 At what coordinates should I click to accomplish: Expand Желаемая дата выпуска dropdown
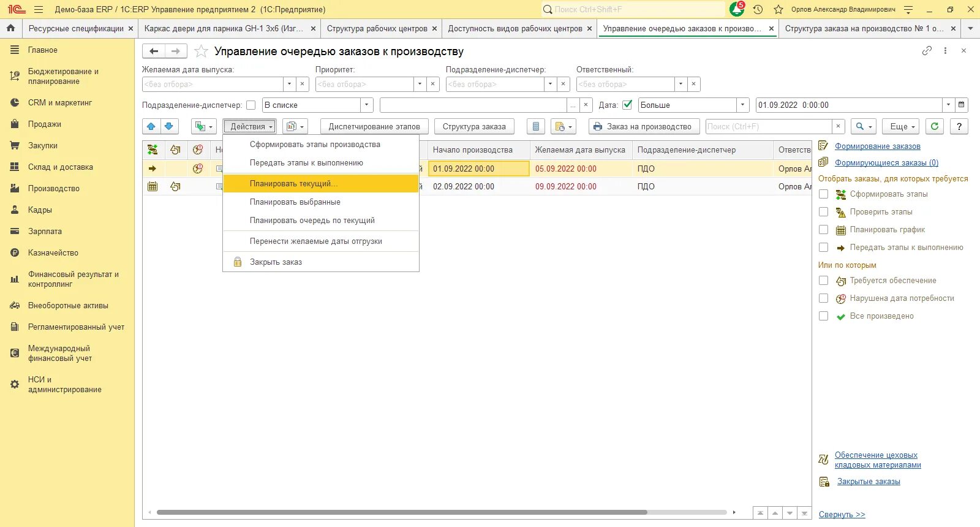pos(289,84)
